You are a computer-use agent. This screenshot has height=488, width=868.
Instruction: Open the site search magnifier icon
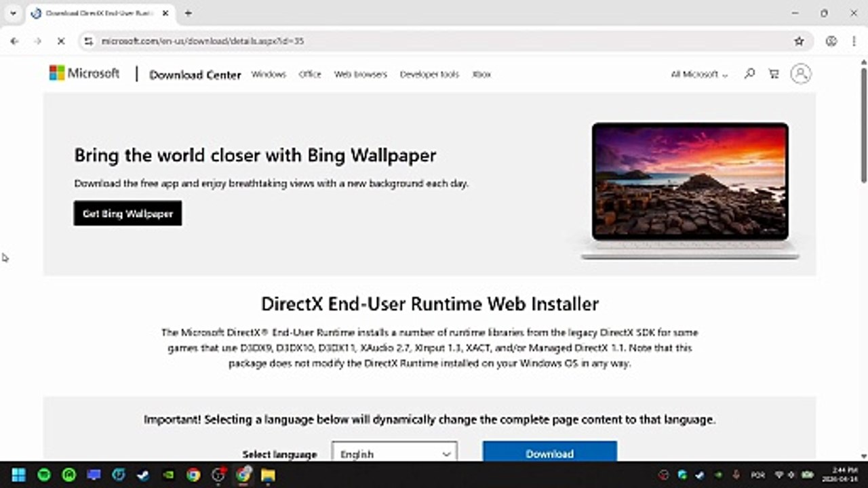tap(749, 74)
